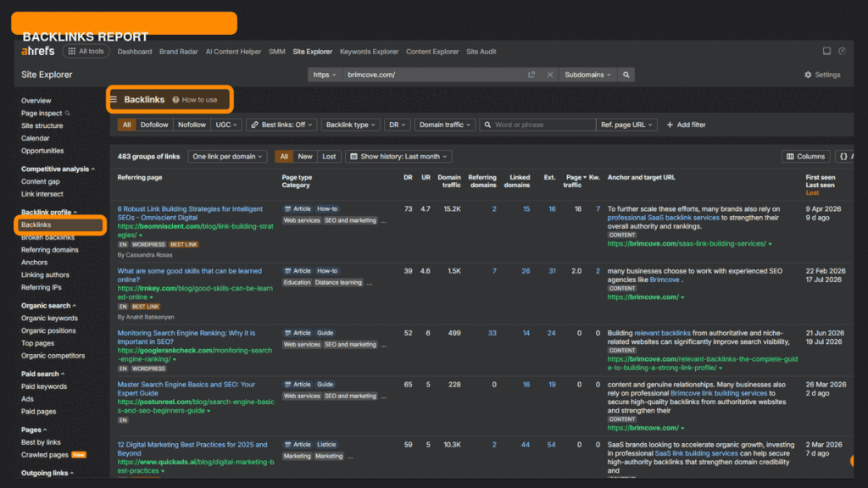Sort by the DR column header
The image size is (868, 488).
[408, 178]
